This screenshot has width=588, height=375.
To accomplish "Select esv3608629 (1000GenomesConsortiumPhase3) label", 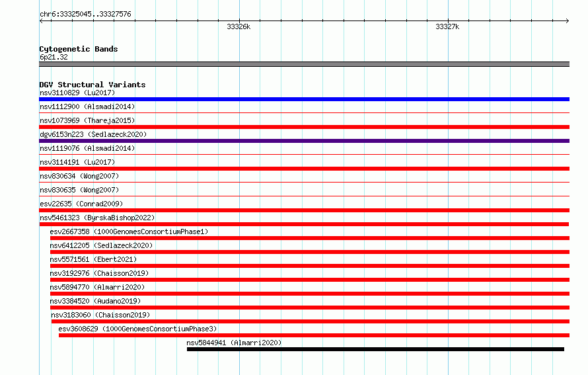I will 137,329.
